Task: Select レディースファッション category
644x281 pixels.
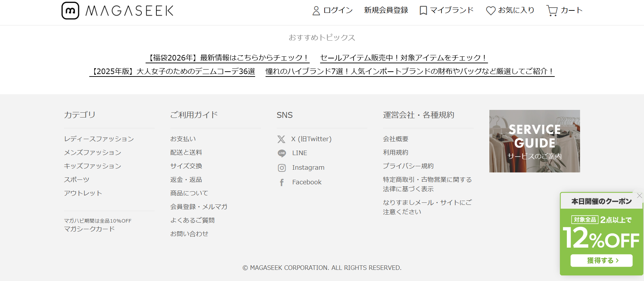Action: pos(99,139)
